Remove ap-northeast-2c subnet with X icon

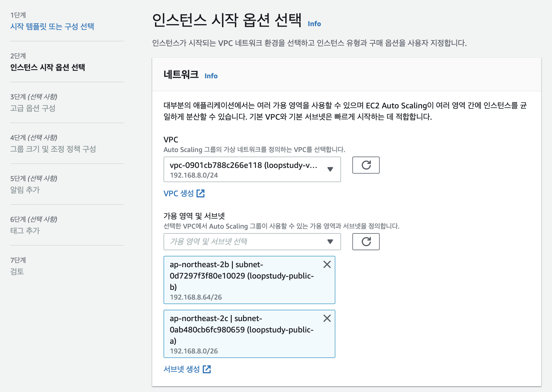click(327, 318)
